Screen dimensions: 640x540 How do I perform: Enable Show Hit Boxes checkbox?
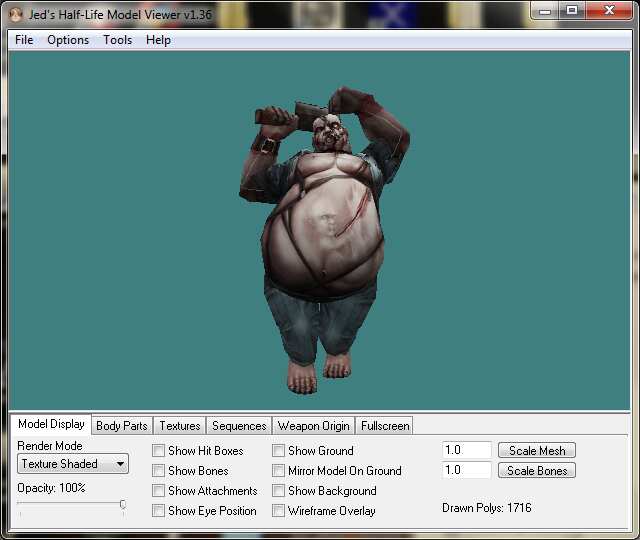(159, 451)
